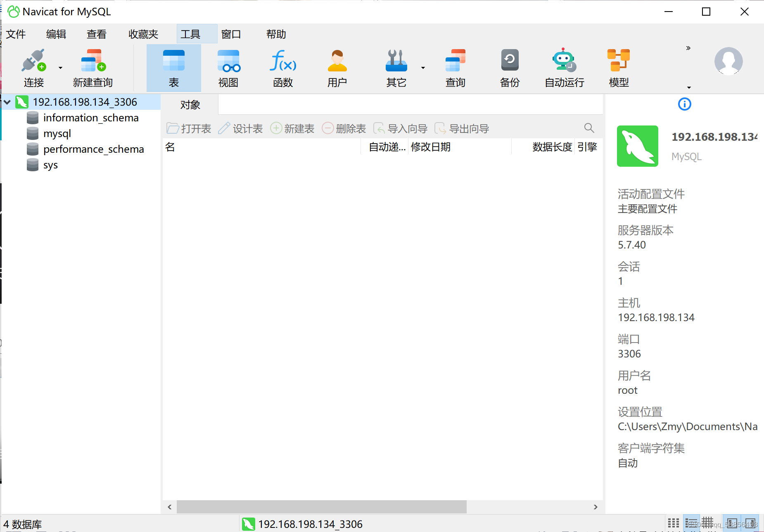Click the user avatar profile icon
Image resolution: width=764 pixels, height=532 pixels.
pos(728,61)
